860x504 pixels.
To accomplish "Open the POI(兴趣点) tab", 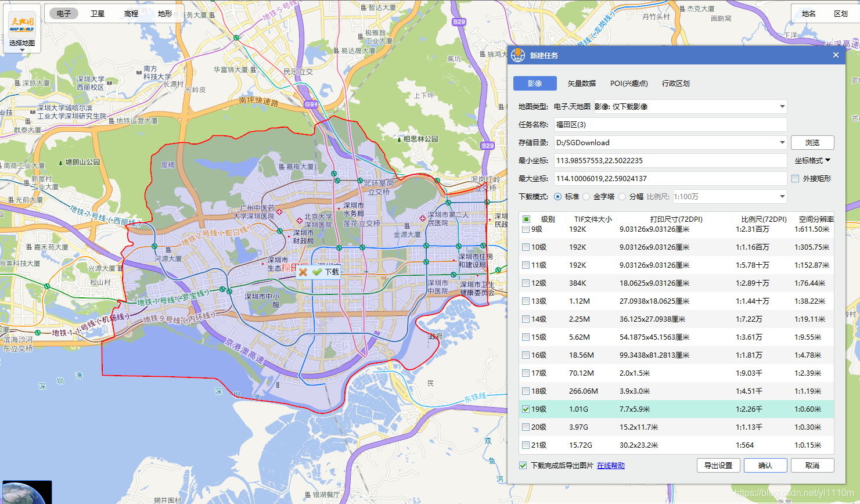I will 629,83.
